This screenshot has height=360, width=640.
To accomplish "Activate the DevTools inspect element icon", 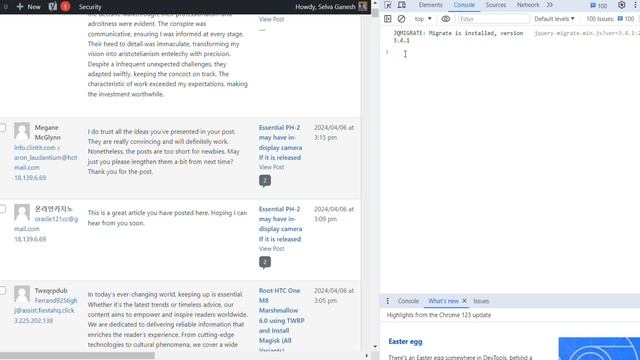I will [388, 5].
